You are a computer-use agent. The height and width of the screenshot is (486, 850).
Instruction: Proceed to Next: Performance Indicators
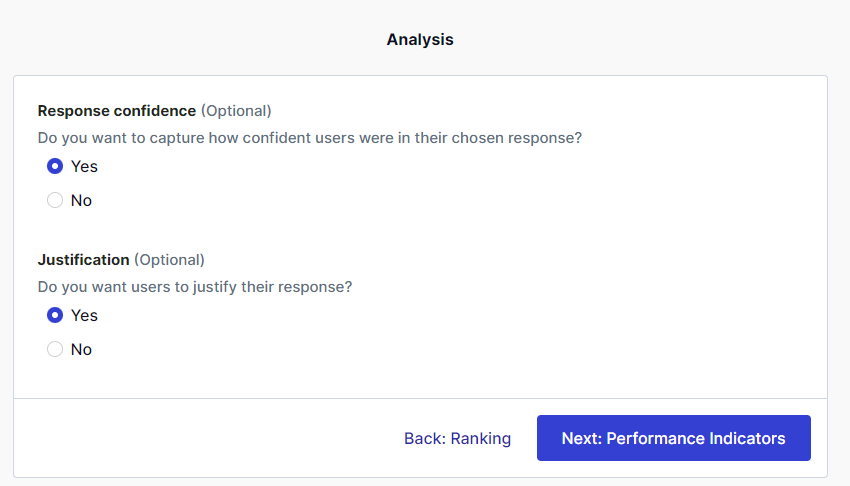click(x=673, y=438)
